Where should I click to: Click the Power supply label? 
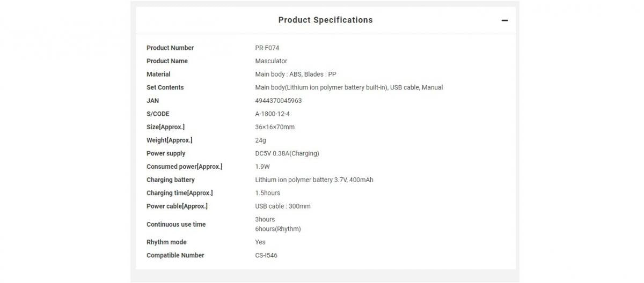[x=166, y=153]
